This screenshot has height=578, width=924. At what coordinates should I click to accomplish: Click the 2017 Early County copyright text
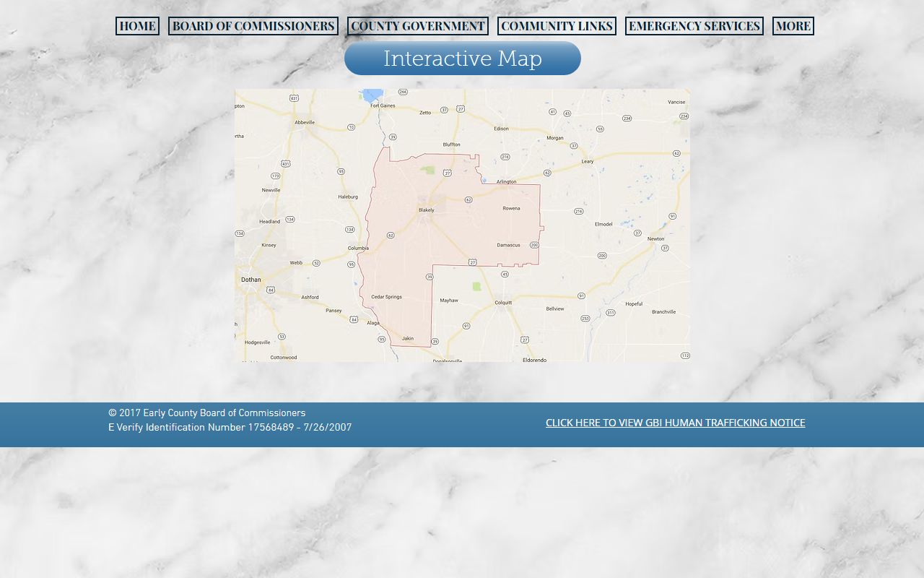[x=206, y=413]
